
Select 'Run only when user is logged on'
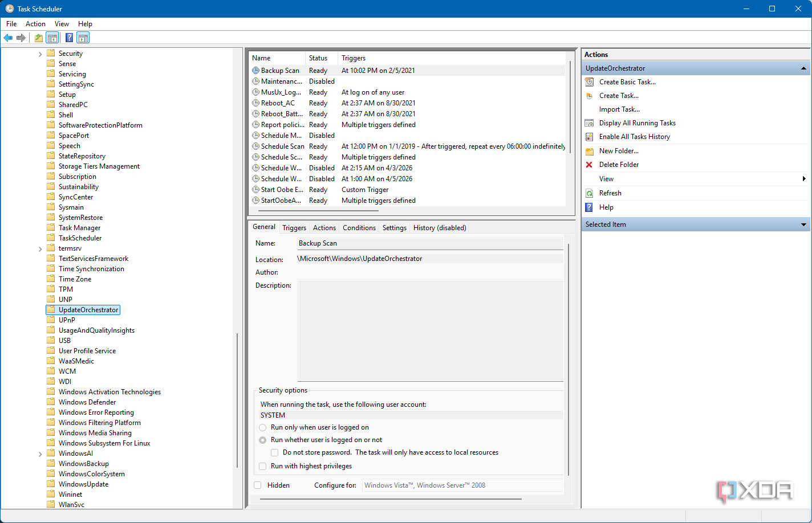tap(263, 427)
